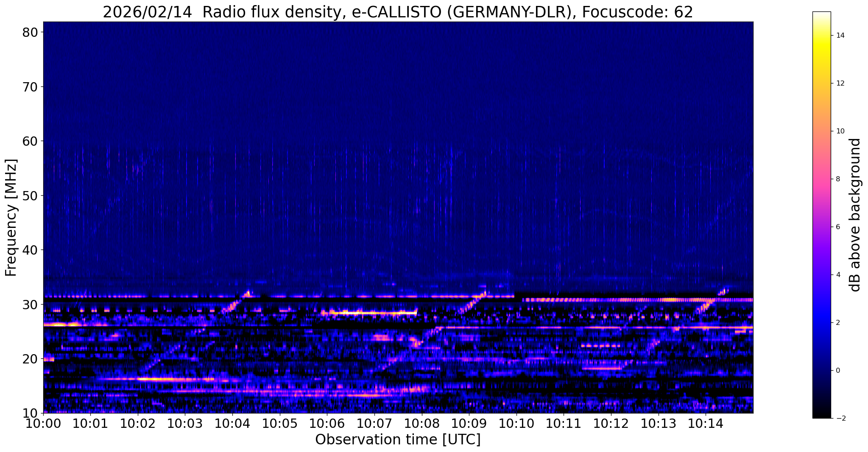The height and width of the screenshot is (452, 868).
Task: Click the 0 tick on the colorbar
Action: (x=837, y=371)
